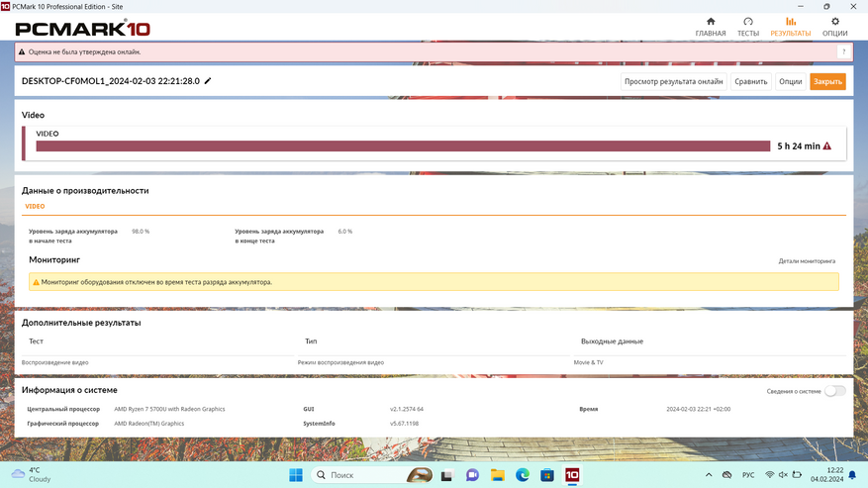Click the muted volume tray icon
Image resolution: width=868 pixels, height=488 pixels.
(x=783, y=475)
